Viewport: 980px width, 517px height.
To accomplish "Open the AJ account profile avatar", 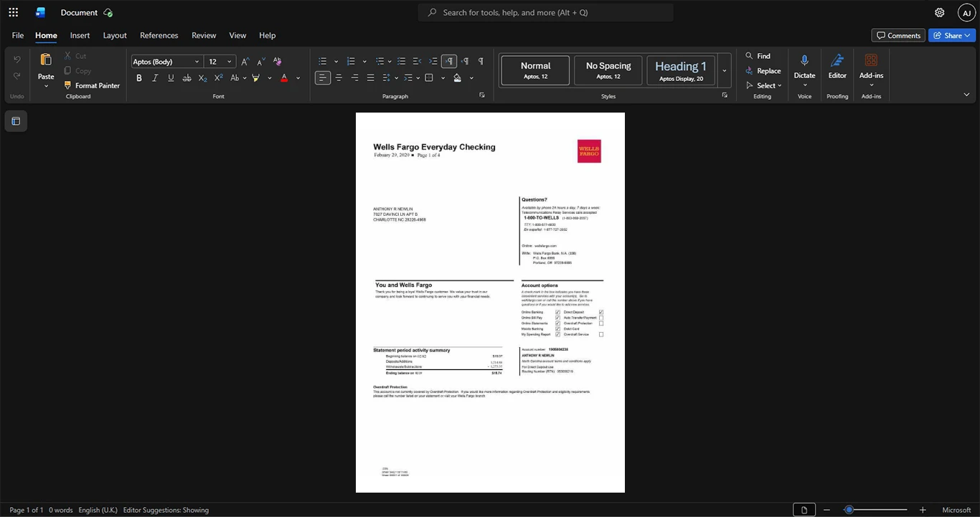I will pyautogui.click(x=966, y=12).
